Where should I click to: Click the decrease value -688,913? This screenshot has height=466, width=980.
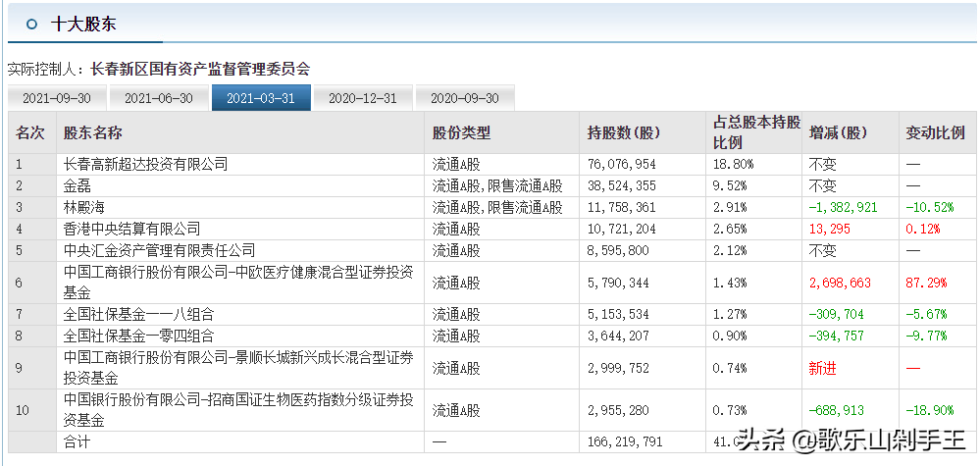pyautogui.click(x=836, y=411)
